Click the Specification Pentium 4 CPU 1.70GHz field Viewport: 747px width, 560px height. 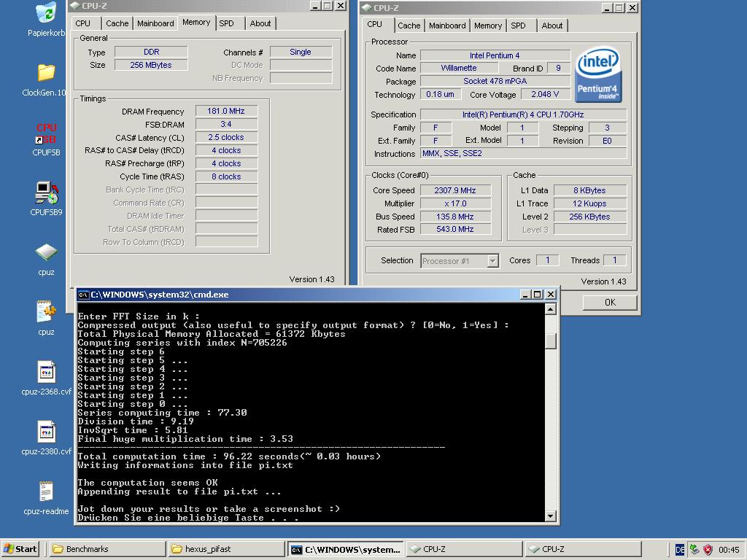[524, 114]
